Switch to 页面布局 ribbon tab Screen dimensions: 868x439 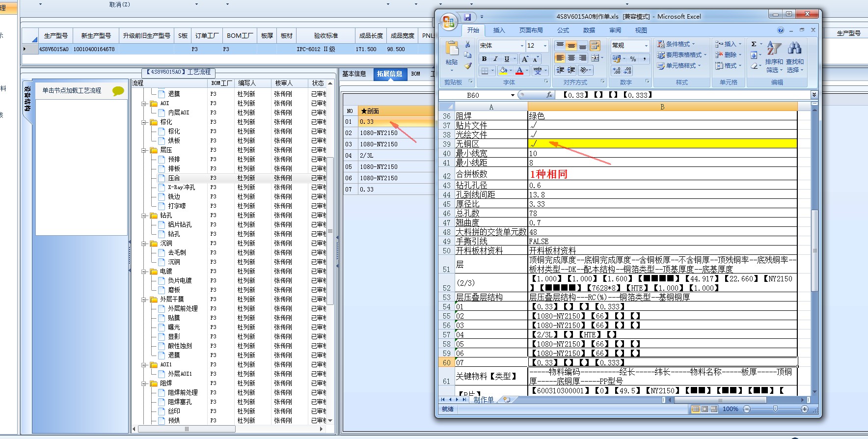pos(531,30)
